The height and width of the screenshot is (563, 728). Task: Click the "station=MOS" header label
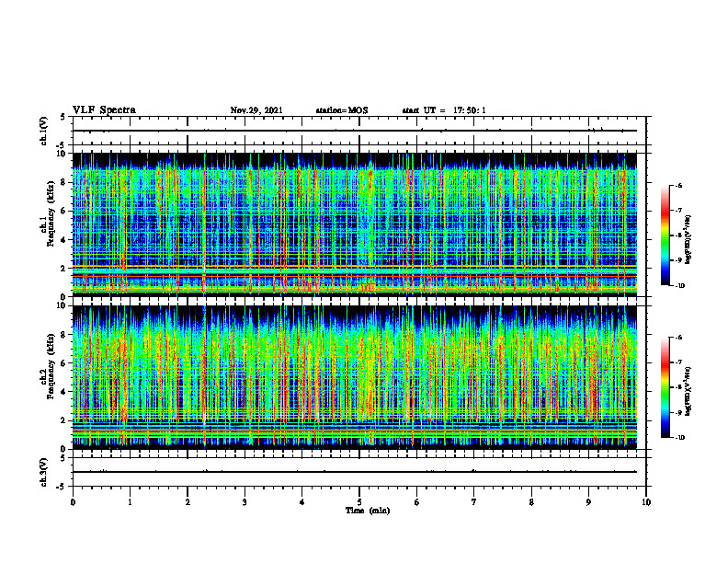[342, 110]
